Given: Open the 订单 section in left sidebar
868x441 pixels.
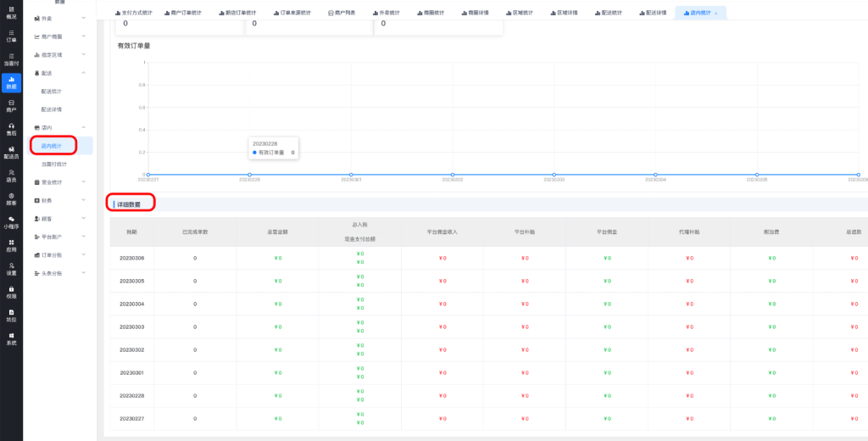Looking at the screenshot, I should [11, 36].
